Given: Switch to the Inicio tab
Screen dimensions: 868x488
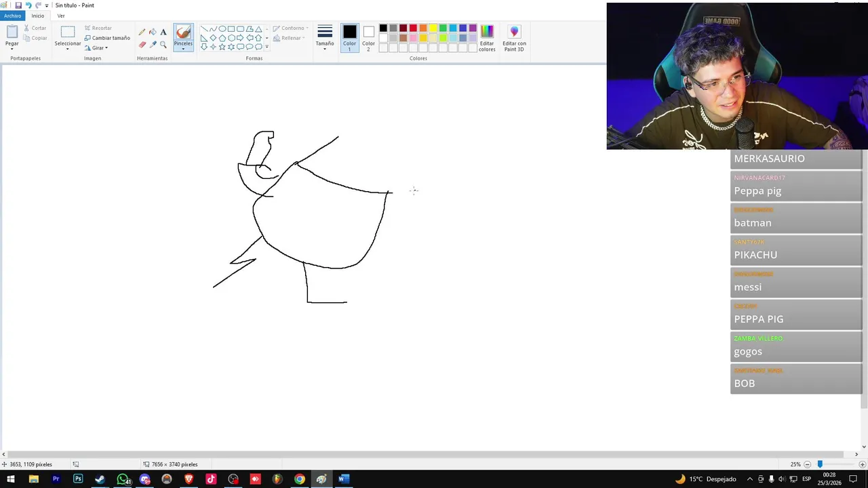Looking at the screenshot, I should pos(38,16).
